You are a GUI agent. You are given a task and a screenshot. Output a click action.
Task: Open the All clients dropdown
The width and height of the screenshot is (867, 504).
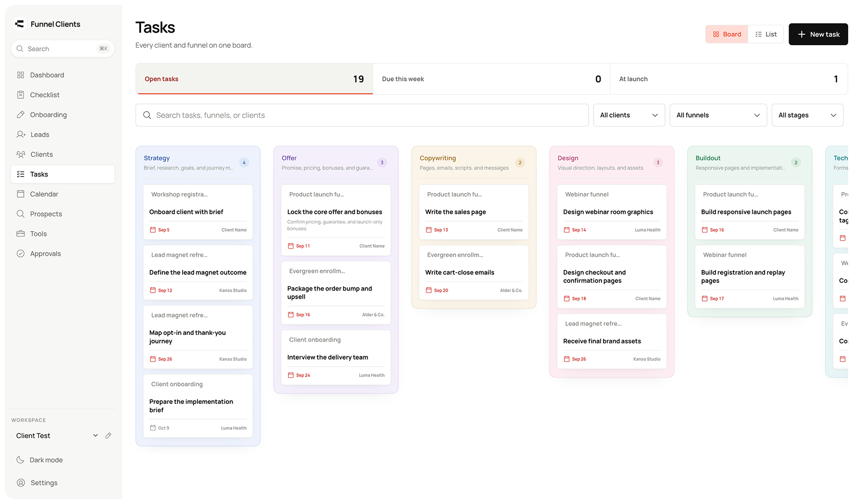[x=629, y=115]
